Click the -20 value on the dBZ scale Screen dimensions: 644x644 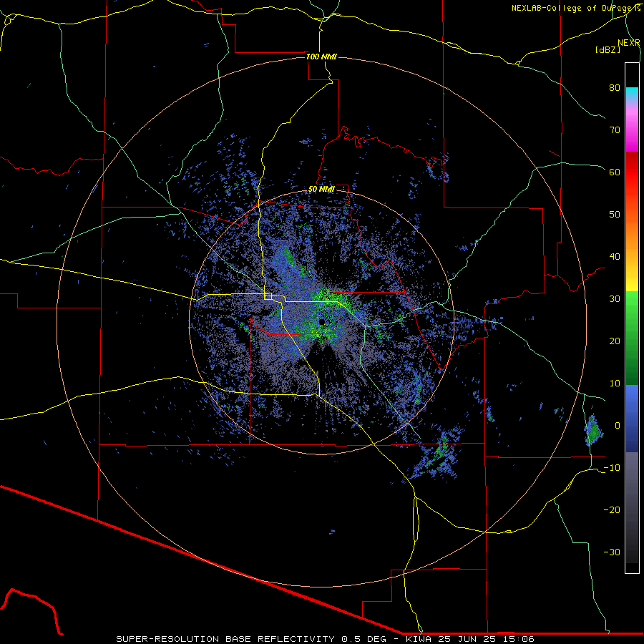coord(612,509)
